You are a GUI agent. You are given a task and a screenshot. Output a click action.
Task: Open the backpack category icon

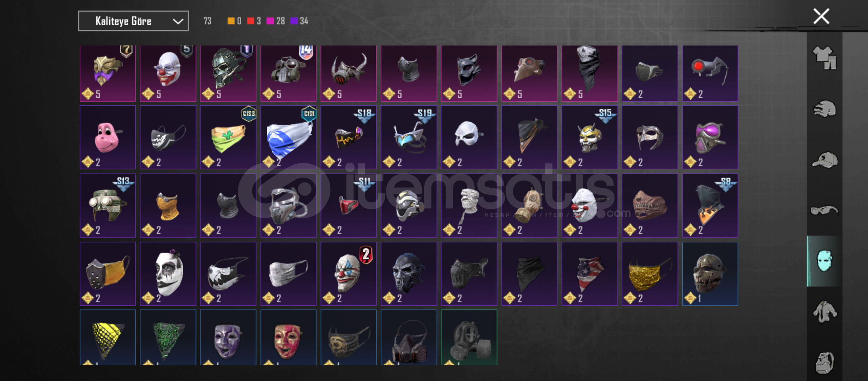pos(825,362)
